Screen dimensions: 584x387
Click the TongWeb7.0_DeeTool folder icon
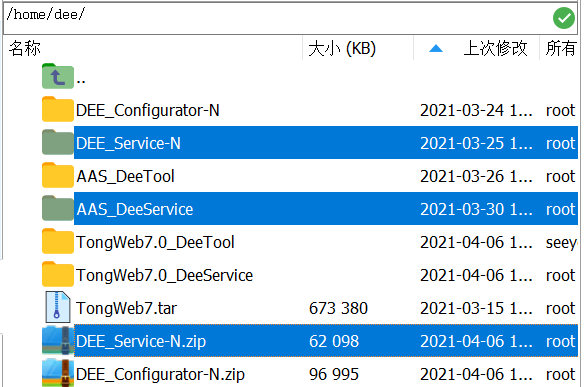58,241
